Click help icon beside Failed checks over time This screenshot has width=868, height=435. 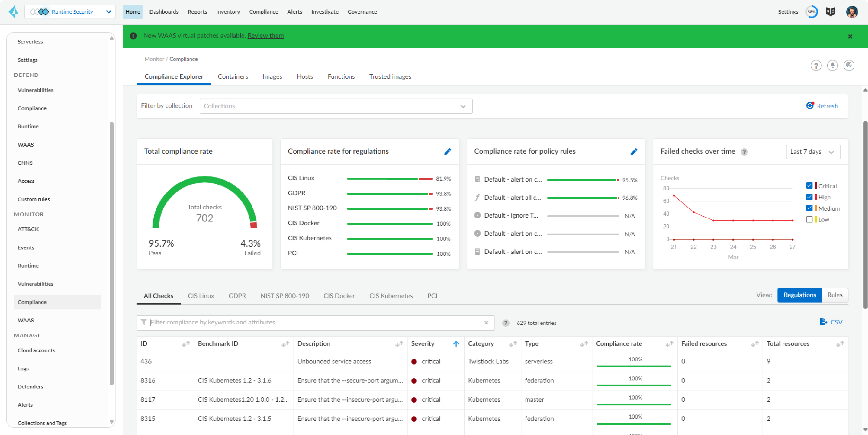(744, 152)
